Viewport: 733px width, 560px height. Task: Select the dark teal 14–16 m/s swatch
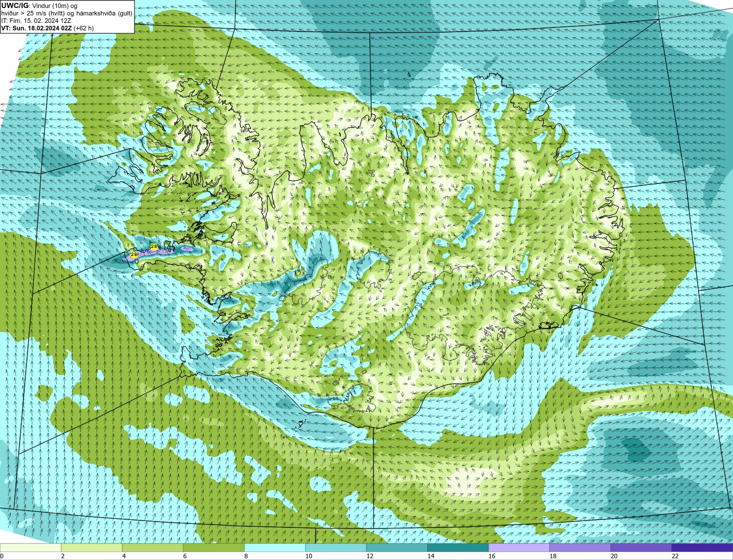click(458, 547)
